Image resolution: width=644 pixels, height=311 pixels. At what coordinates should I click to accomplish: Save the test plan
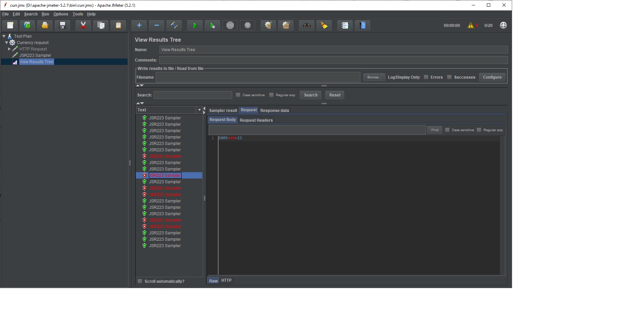click(62, 25)
